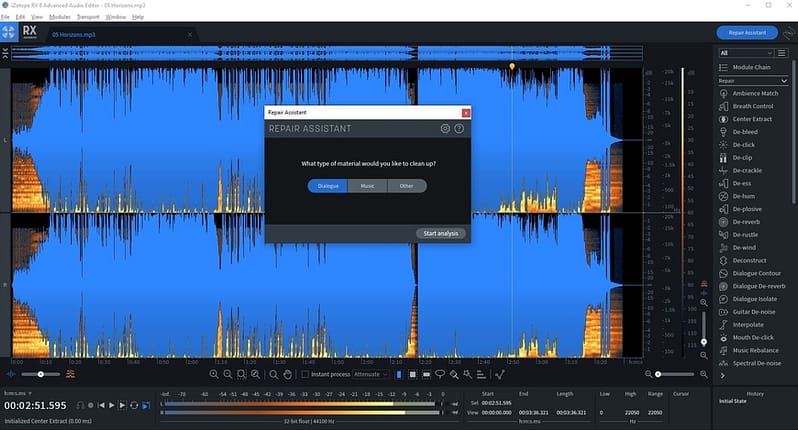Open the Dialogue Isolate module
This screenshot has width=798, height=430.
click(x=754, y=299)
